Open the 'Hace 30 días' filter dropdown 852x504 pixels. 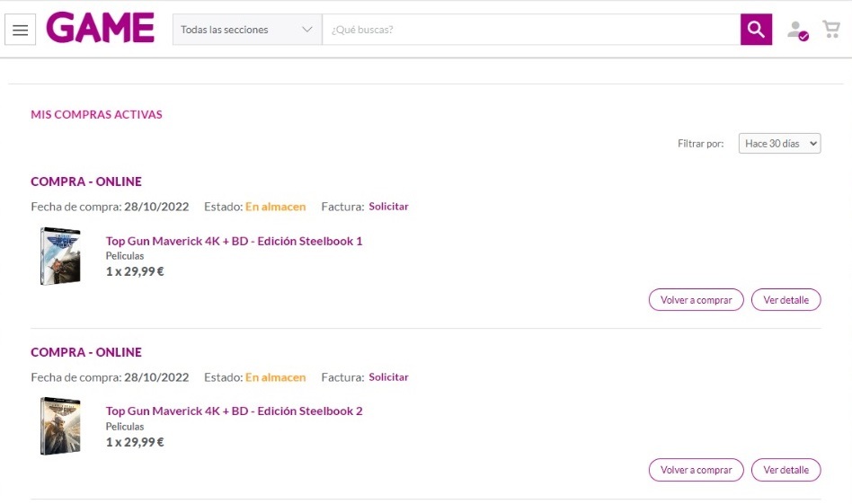tap(779, 144)
